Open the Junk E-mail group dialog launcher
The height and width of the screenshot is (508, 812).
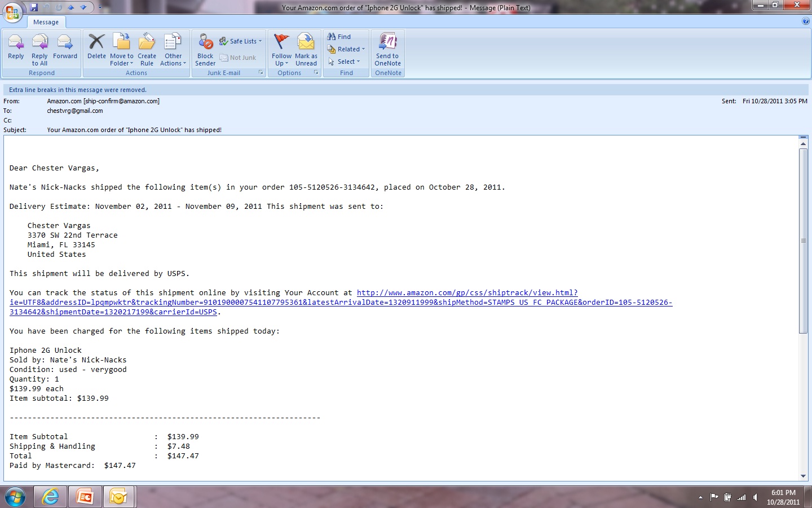(x=261, y=73)
